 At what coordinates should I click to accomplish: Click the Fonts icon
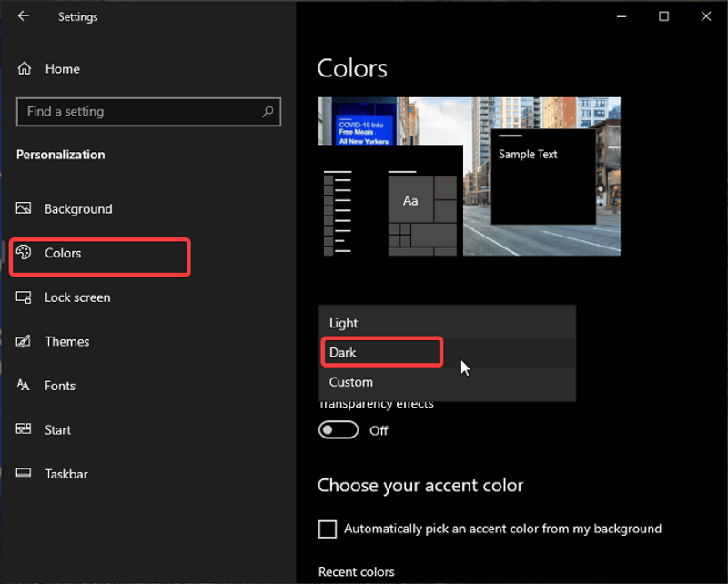pyautogui.click(x=24, y=385)
